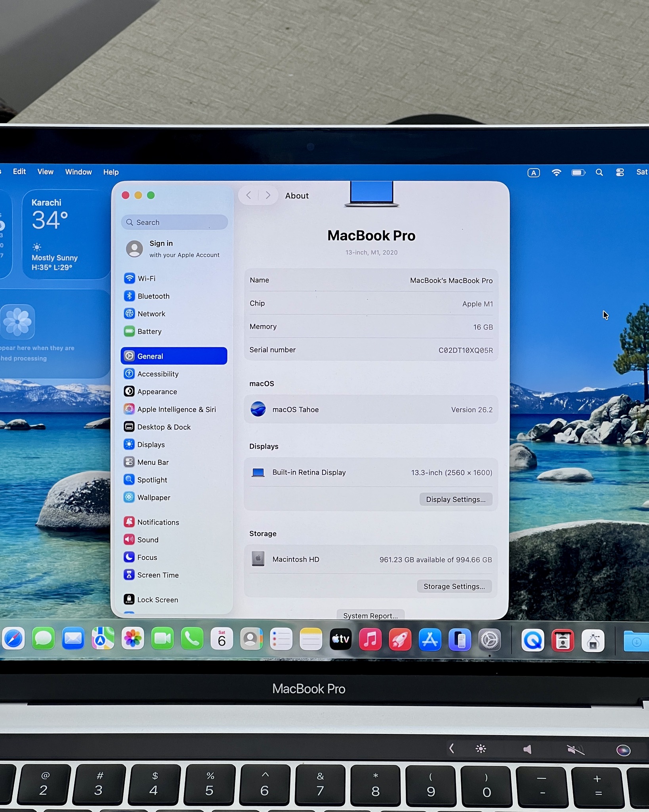This screenshot has width=649, height=812.
Task: Open Calendar showing Sat 6
Action: pyautogui.click(x=222, y=639)
